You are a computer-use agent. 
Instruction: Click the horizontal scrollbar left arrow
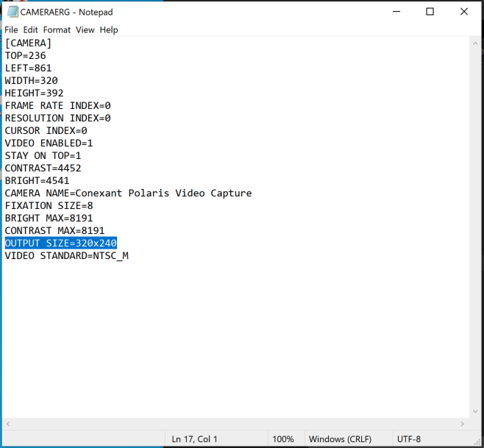click(8, 424)
